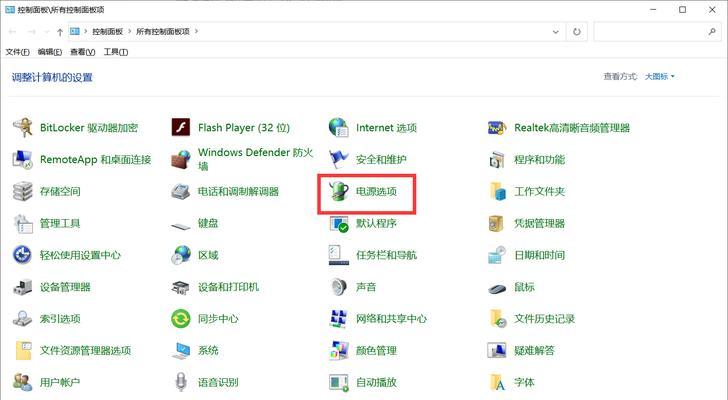Click the 任务栏和导航 icon
Viewport: 728px width, 400px height.
click(338, 255)
